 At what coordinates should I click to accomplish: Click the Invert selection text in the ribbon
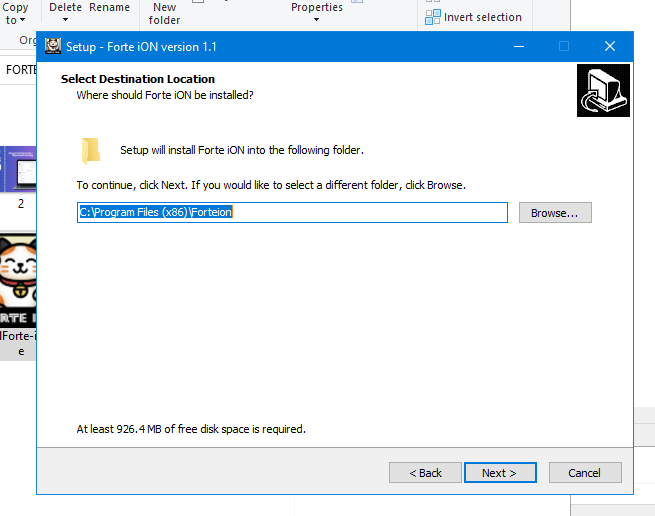click(x=482, y=17)
